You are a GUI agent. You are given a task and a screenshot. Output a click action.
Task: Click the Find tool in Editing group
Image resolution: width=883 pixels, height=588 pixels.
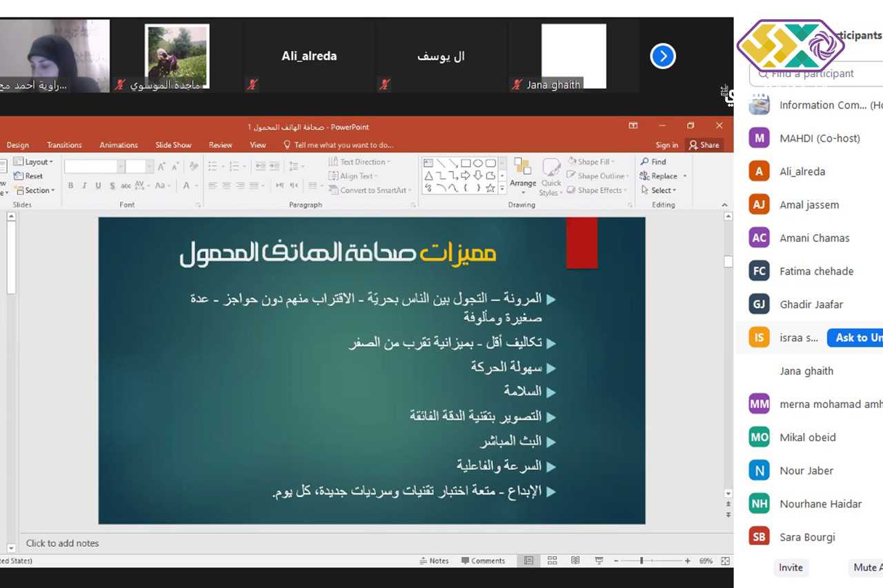pos(653,162)
